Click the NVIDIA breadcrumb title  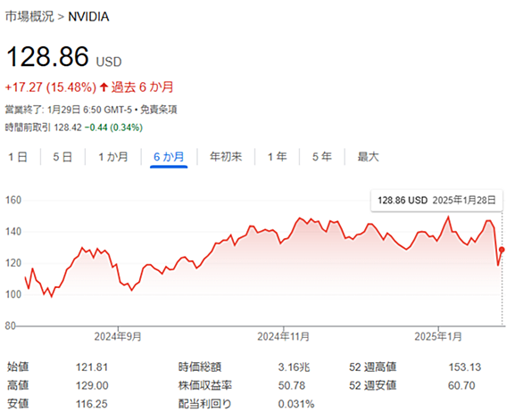pos(88,17)
